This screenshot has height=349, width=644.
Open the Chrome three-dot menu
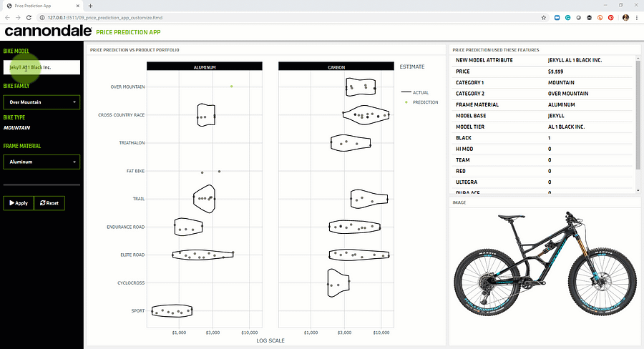pyautogui.click(x=637, y=18)
